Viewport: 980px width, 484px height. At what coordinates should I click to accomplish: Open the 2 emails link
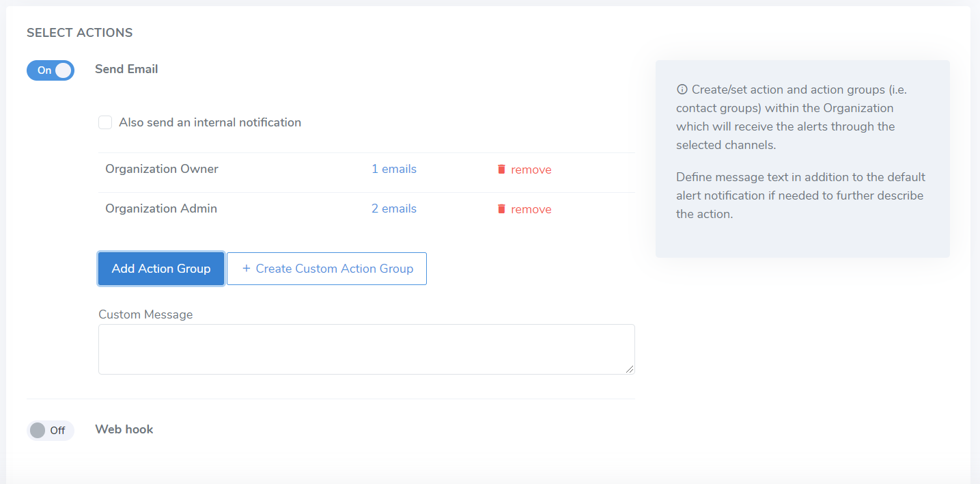(x=394, y=209)
